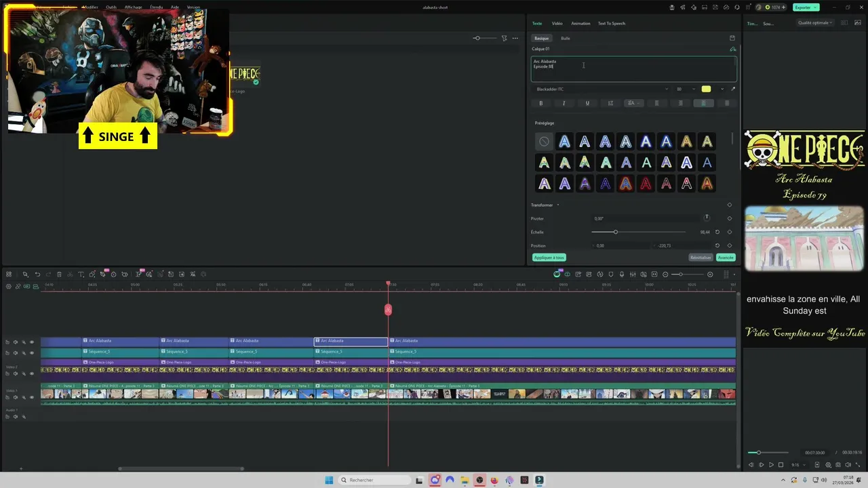Click the save preset icon beside Bulle tab
Image resolution: width=868 pixels, height=488 pixels.
(x=732, y=38)
